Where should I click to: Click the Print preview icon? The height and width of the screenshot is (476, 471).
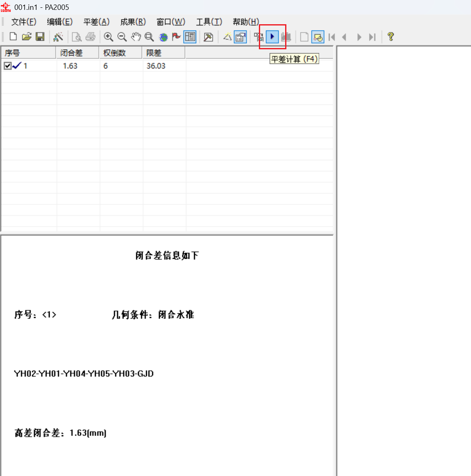point(76,37)
